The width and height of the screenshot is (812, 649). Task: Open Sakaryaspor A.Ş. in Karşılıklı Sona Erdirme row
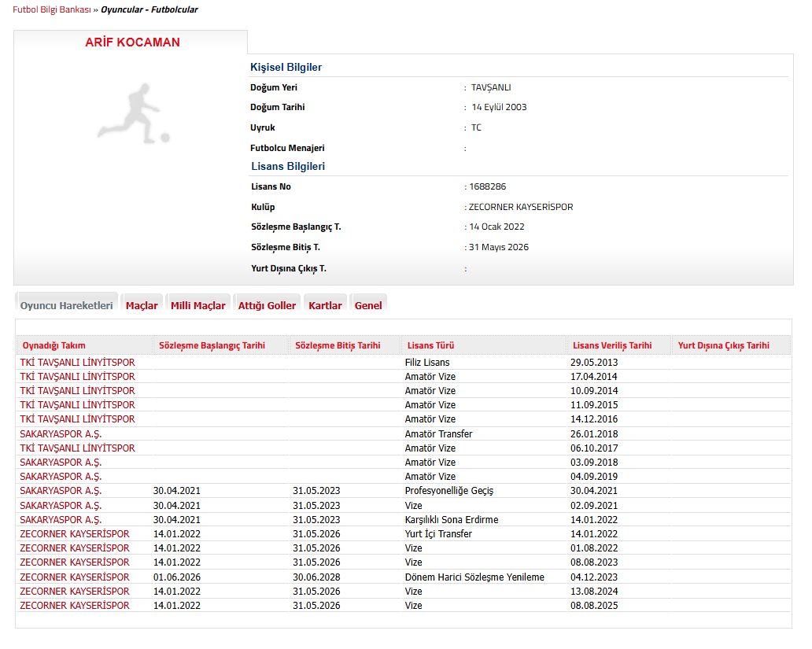61,520
